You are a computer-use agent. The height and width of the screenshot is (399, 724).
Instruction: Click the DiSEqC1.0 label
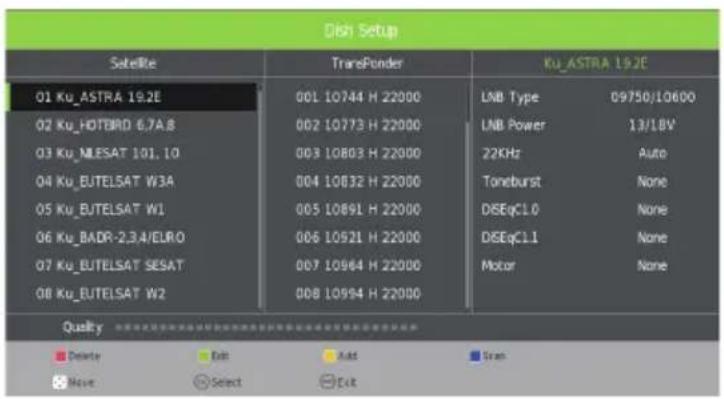pyautogui.click(x=510, y=210)
